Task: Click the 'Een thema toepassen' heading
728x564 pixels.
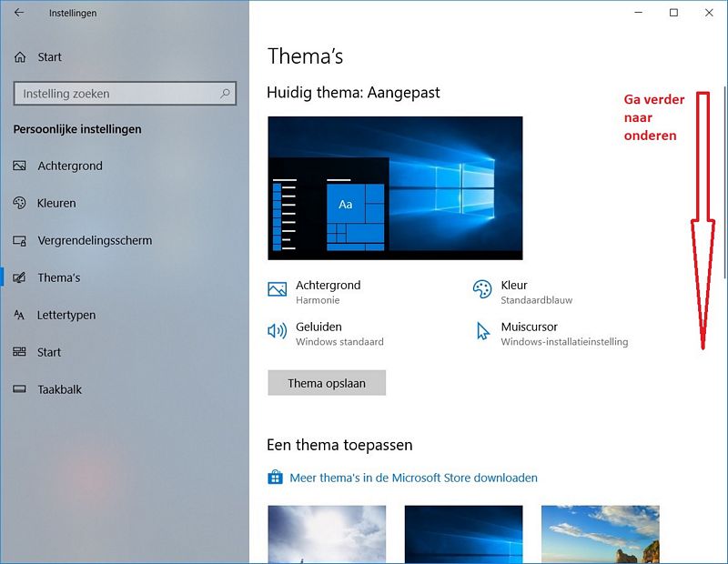Action: pos(339,445)
